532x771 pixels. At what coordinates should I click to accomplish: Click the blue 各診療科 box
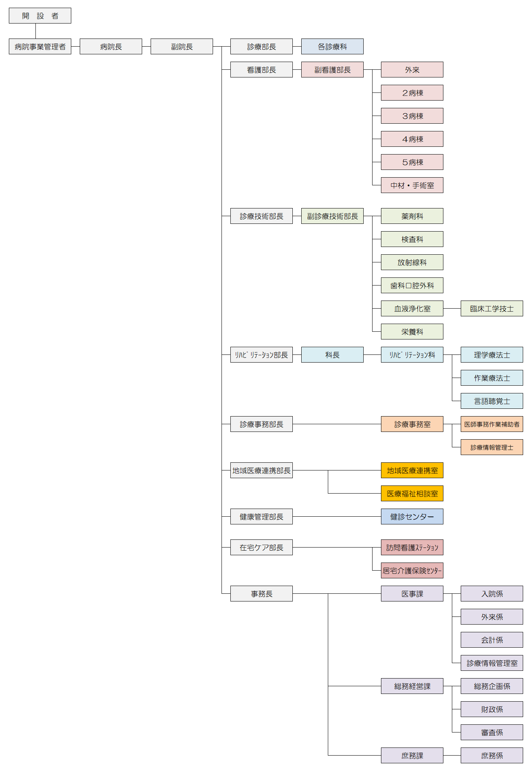tap(332, 47)
